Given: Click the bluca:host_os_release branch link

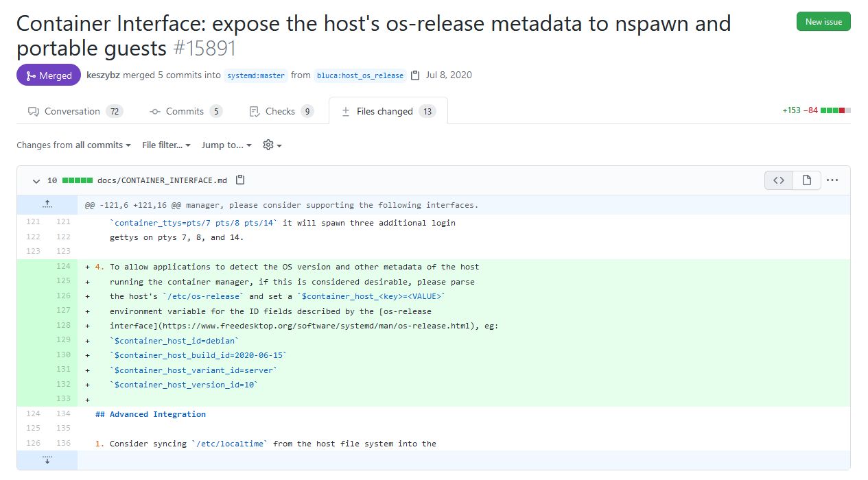Looking at the screenshot, I should 360,75.
